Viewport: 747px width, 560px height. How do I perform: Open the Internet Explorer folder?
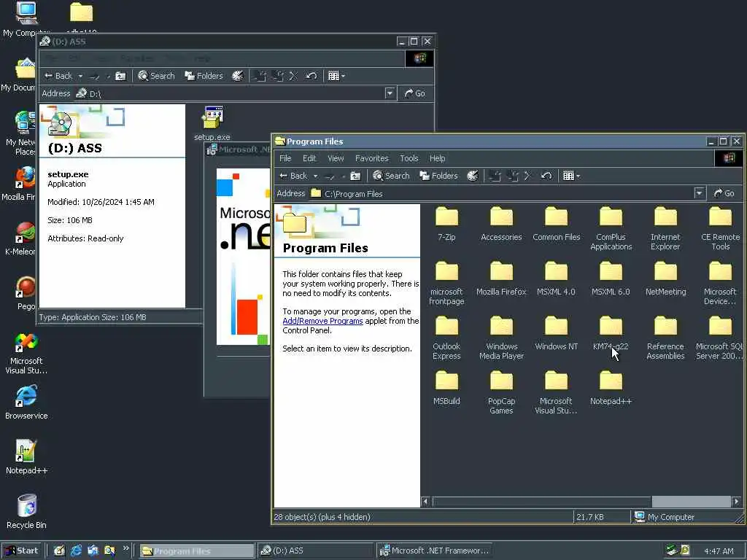[665, 228]
